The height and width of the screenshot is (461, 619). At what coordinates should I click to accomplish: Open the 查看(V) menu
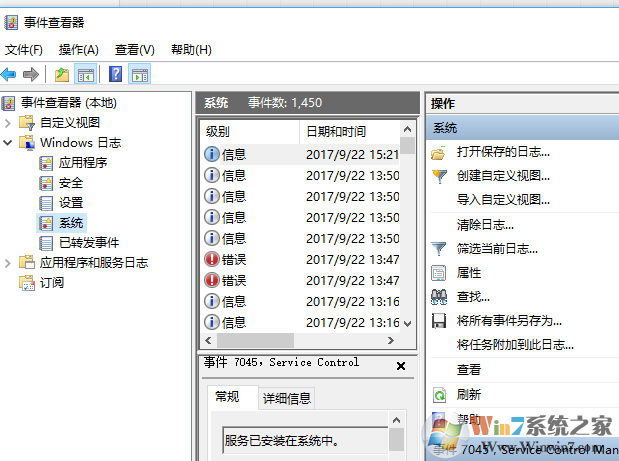[135, 50]
